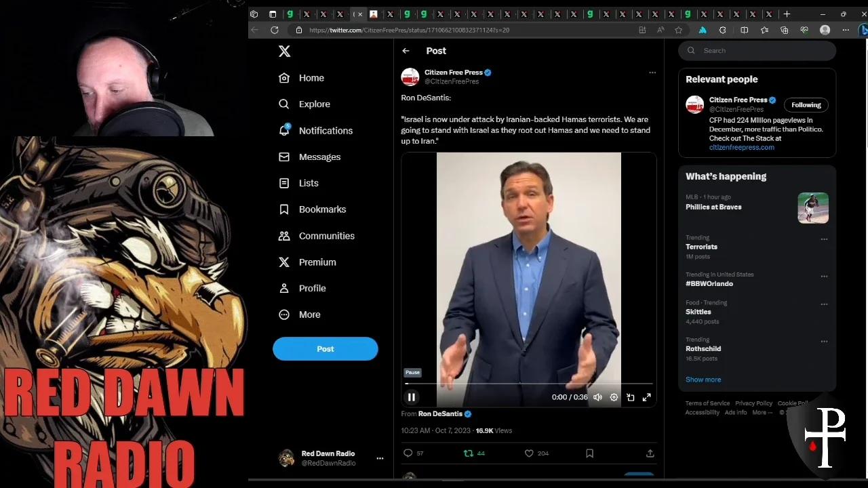
Task: Click the back arrow beside Post
Action: click(406, 51)
